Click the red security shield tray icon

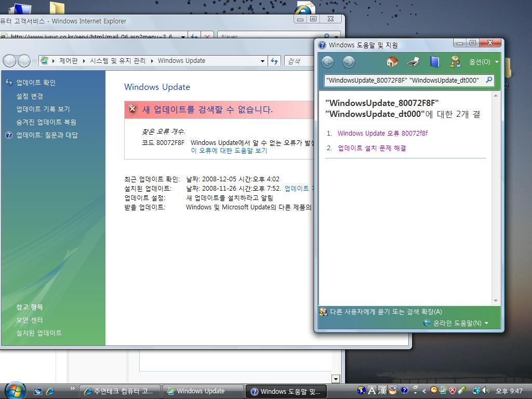453,391
